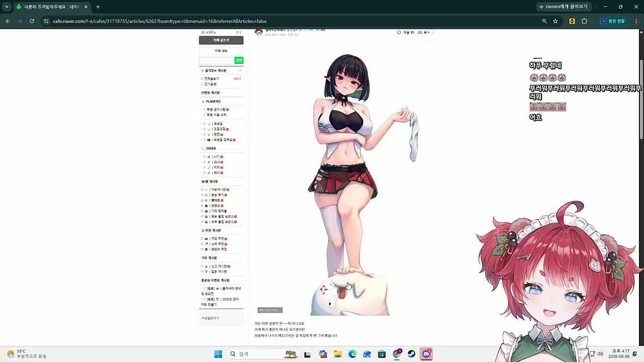Open Microsoft Edge from the taskbar
Image resolution: width=644 pixels, height=362 pixels.
pos(352,354)
